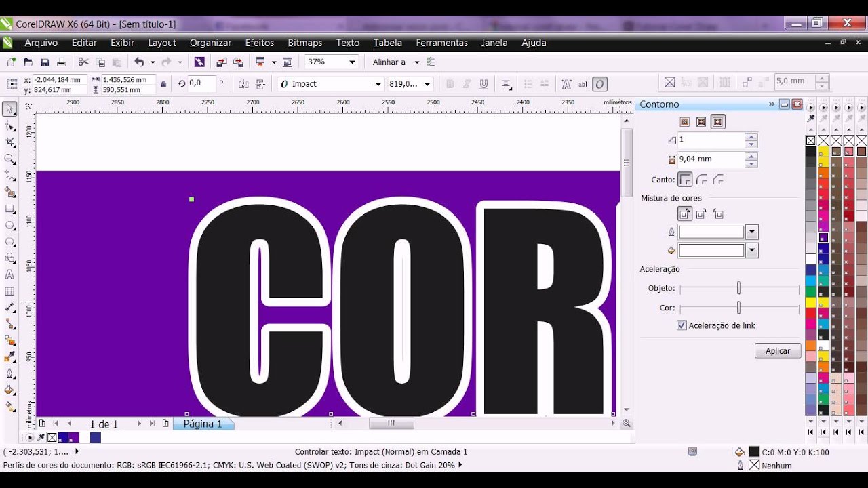Screen dimensions: 868x488
Task: Expand the application launcher dropdown arrow
Action: 273,62
